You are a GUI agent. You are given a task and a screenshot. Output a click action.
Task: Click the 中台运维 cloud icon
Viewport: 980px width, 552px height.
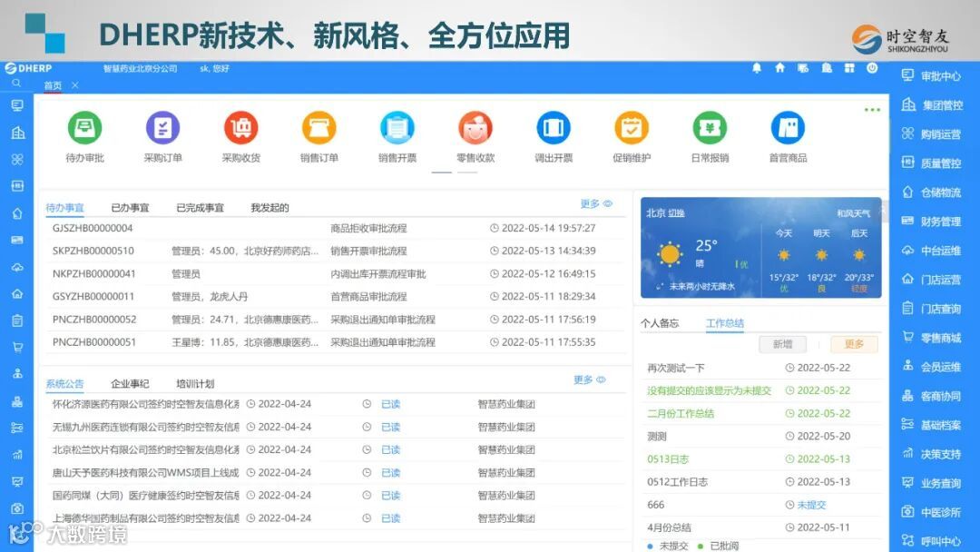click(907, 251)
